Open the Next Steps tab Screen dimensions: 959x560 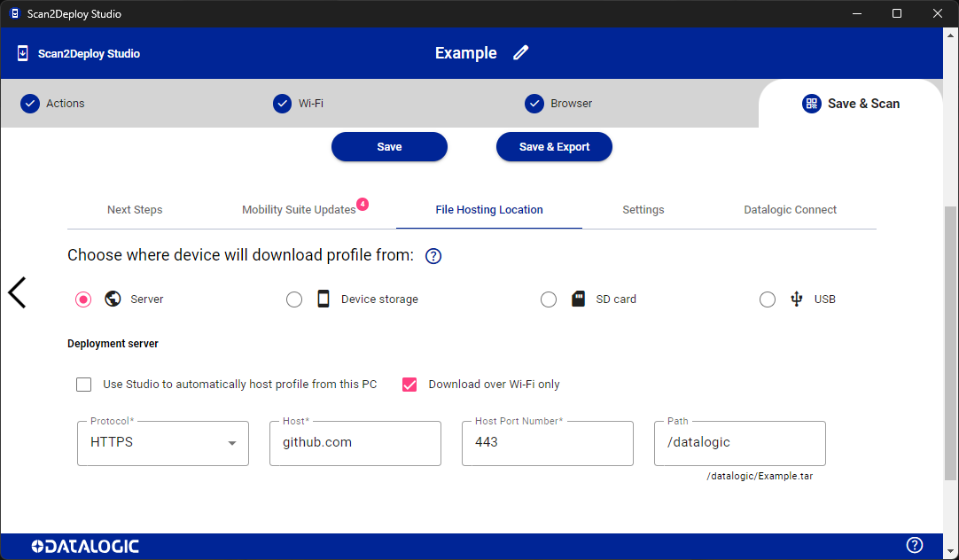(x=135, y=210)
